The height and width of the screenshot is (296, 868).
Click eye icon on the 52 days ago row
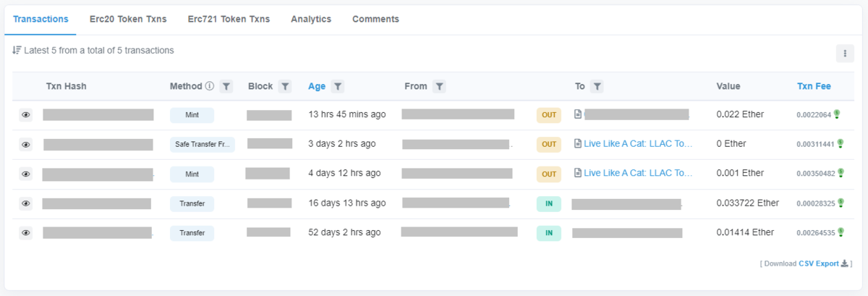pyautogui.click(x=26, y=233)
